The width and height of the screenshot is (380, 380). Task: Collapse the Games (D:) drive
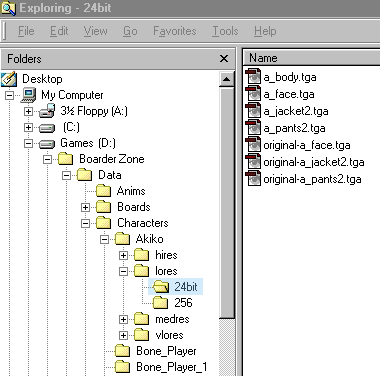click(29, 143)
